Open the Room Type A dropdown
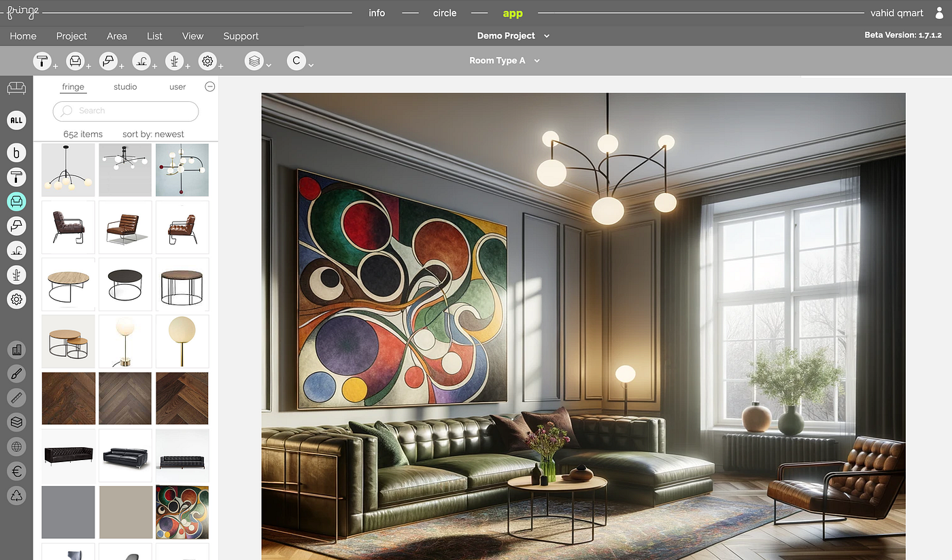Viewport: 952px width, 560px height. coord(505,60)
